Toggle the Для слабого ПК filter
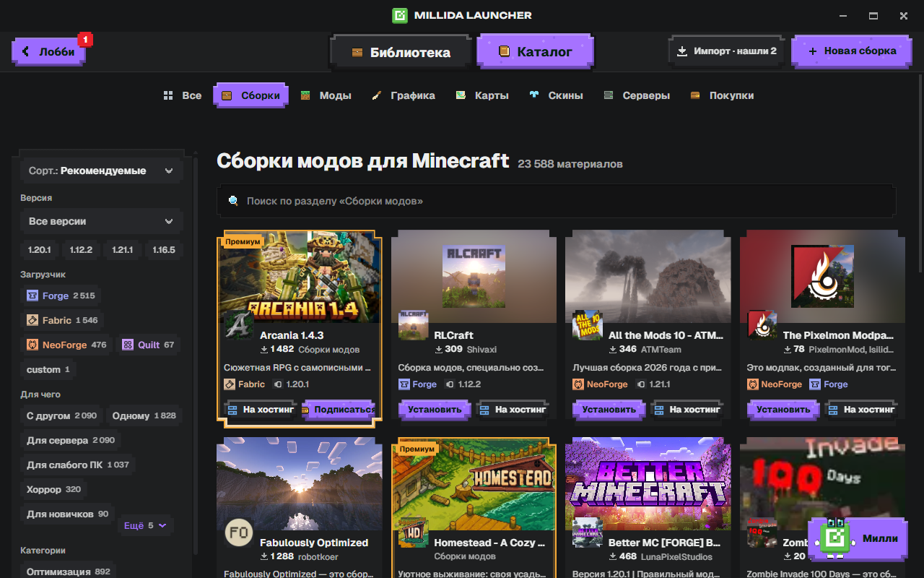This screenshot has height=578, width=924. click(78, 465)
